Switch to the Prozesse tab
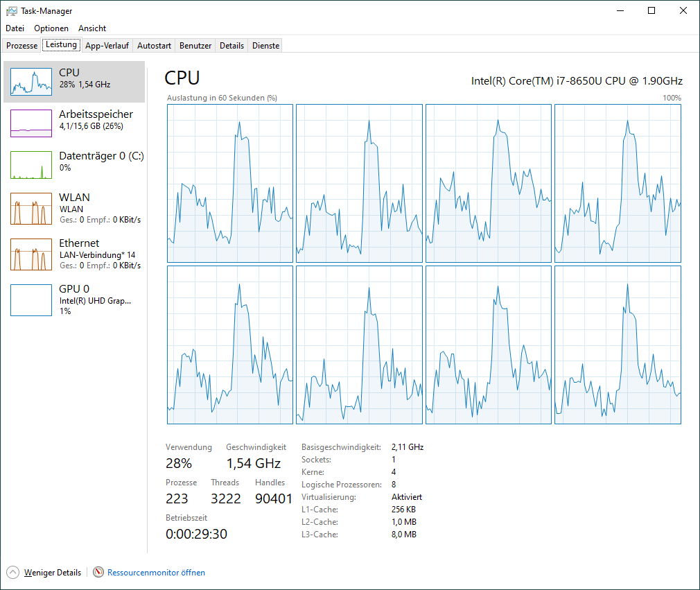Image resolution: width=700 pixels, height=590 pixels. [x=21, y=46]
